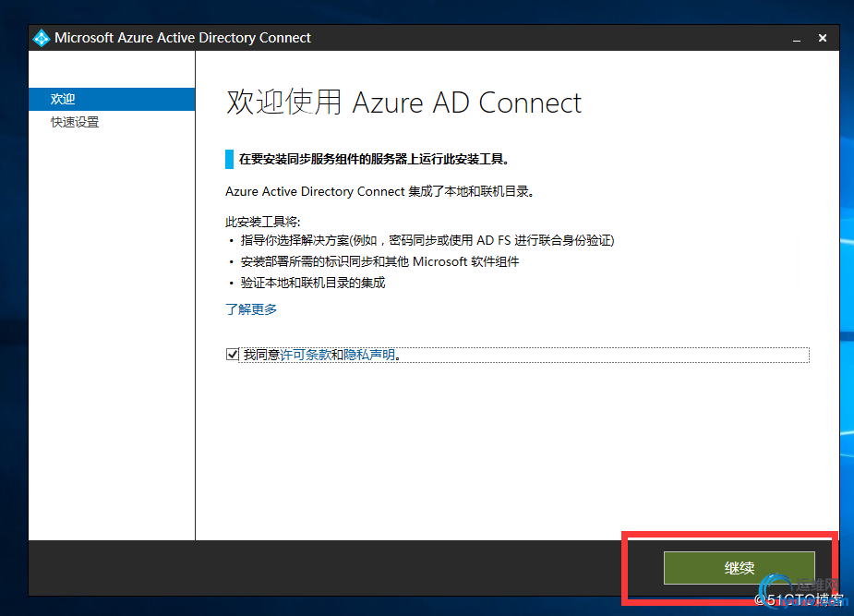The image size is (854, 616).
Task: Close the Azure AD Connect window
Action: click(x=823, y=38)
